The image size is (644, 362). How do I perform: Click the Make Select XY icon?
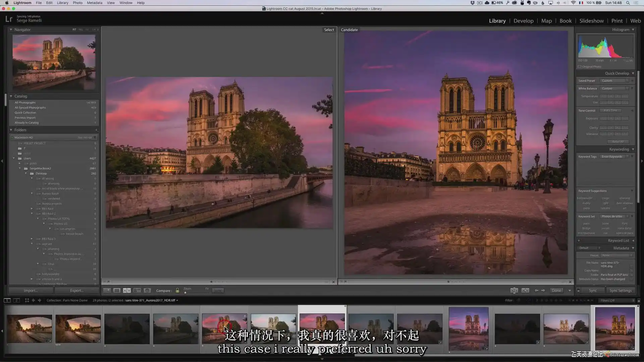(x=525, y=291)
